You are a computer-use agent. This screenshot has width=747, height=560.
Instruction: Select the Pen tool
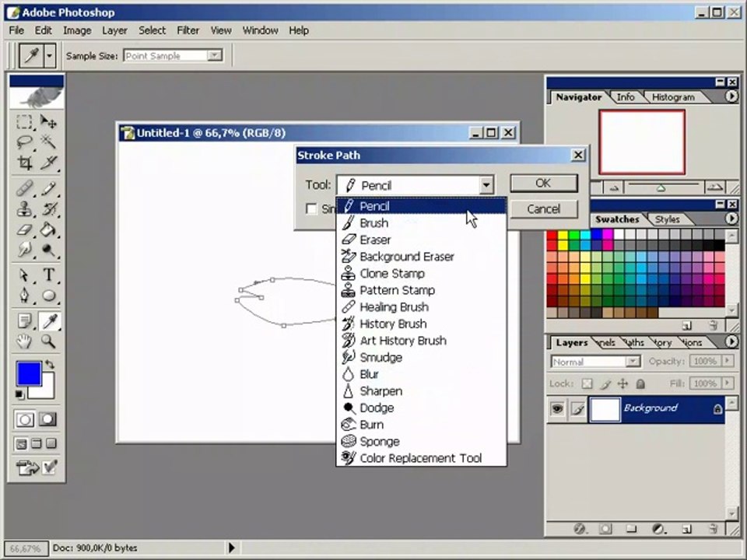(x=24, y=296)
